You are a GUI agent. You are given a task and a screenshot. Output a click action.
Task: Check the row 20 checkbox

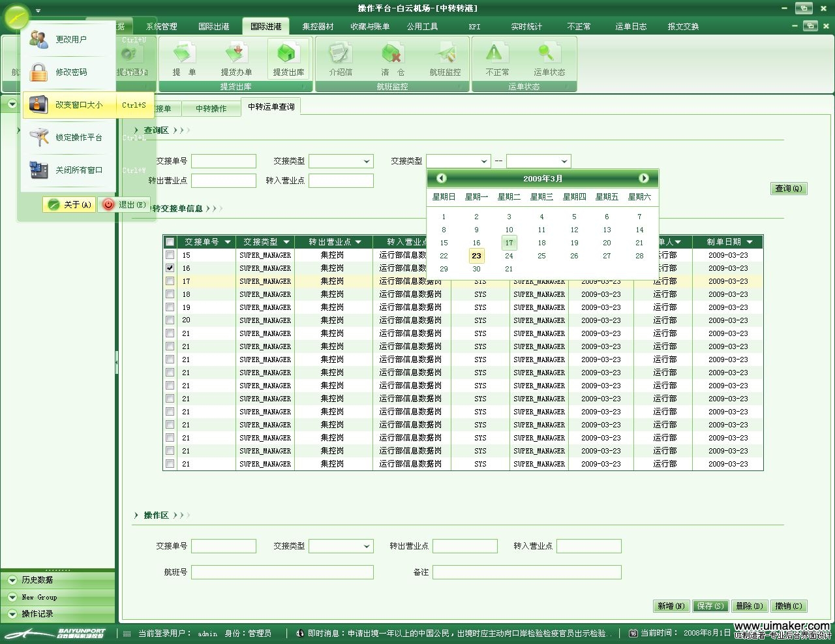(170, 320)
